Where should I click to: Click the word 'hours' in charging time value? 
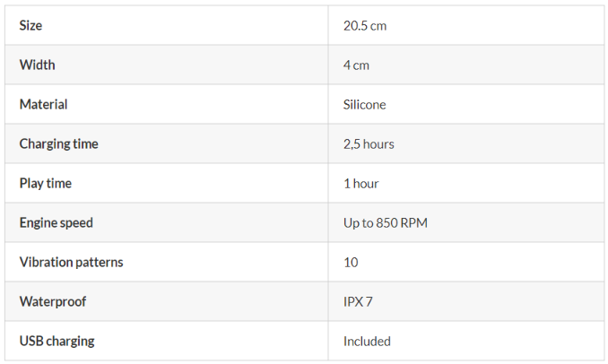pyautogui.click(x=378, y=144)
